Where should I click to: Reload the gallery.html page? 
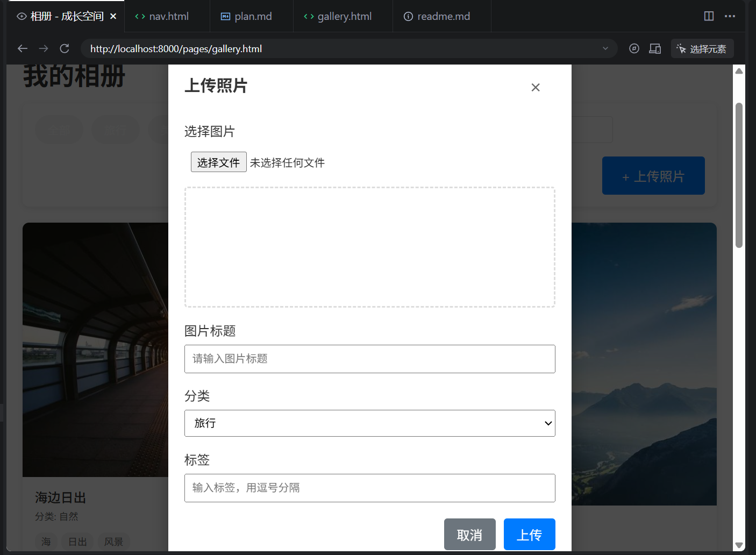coord(64,48)
